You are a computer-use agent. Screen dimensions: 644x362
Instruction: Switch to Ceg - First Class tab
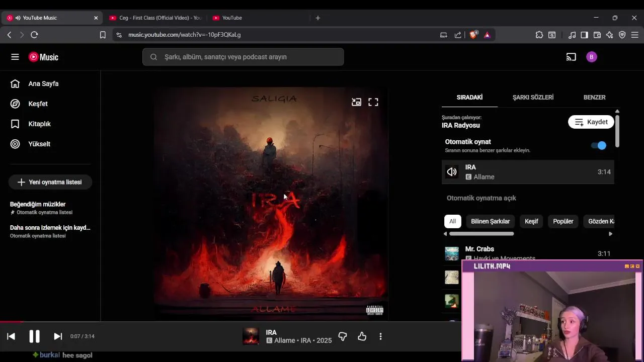pyautogui.click(x=154, y=18)
